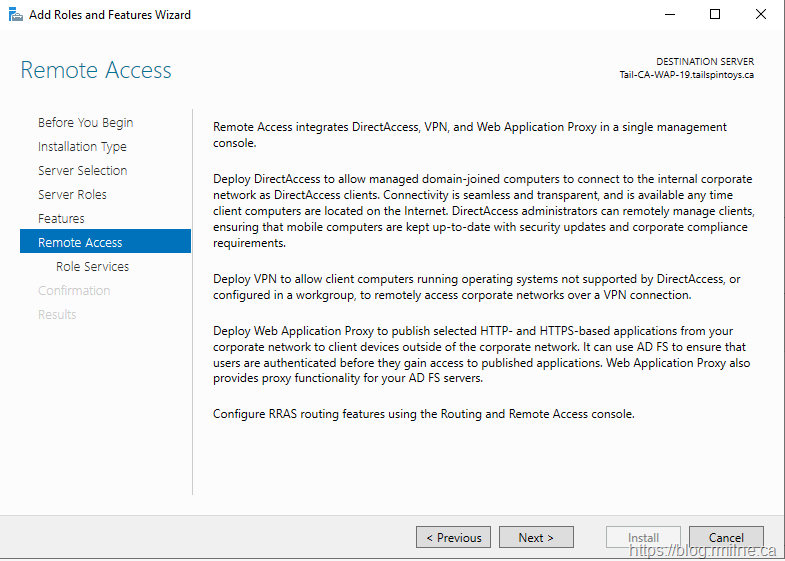Click the greyed-out Confirmation step
Image resolution: width=785 pixels, height=561 pixels.
tap(74, 291)
